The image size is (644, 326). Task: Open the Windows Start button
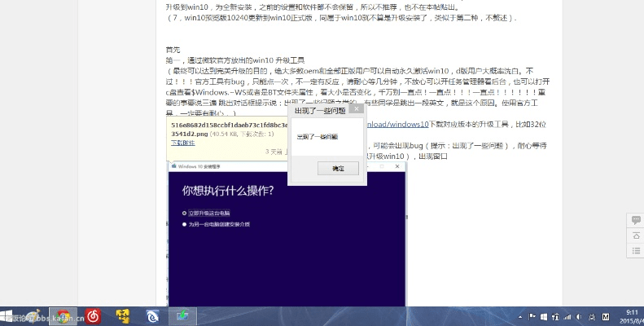pyautogui.click(x=6, y=316)
